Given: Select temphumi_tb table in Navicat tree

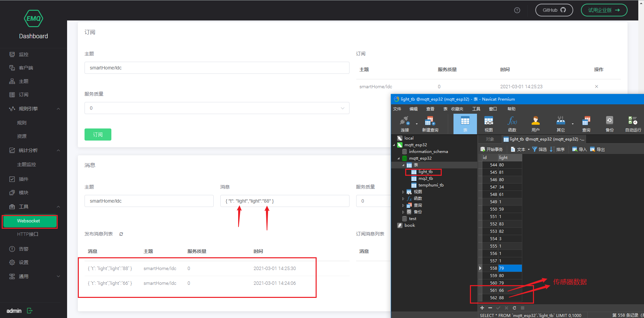Looking at the screenshot, I should 431,185.
